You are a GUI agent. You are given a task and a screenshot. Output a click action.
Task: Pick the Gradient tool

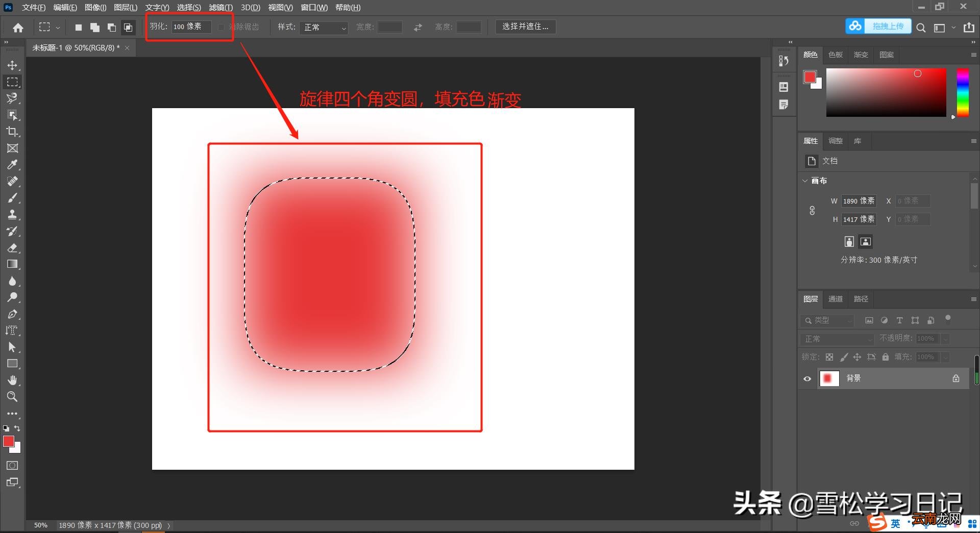point(12,264)
